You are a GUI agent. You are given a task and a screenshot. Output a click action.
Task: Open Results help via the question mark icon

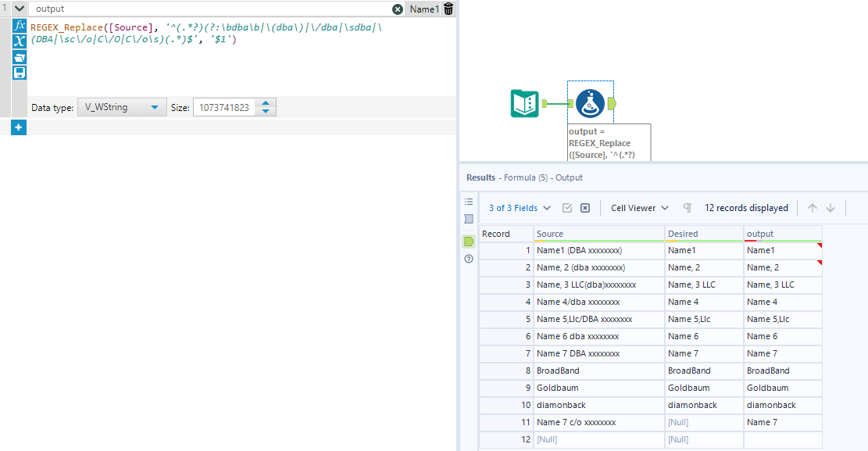[x=468, y=259]
